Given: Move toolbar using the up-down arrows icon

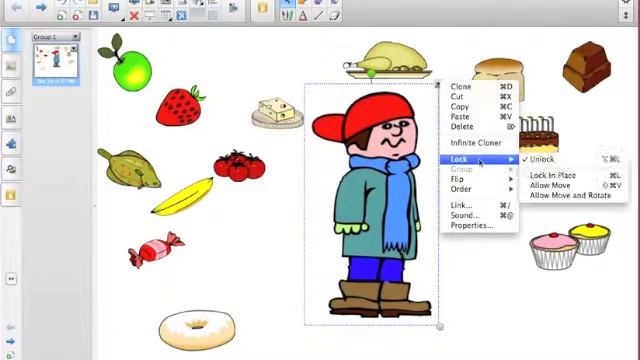Looking at the screenshot, I should tap(626, 16).
